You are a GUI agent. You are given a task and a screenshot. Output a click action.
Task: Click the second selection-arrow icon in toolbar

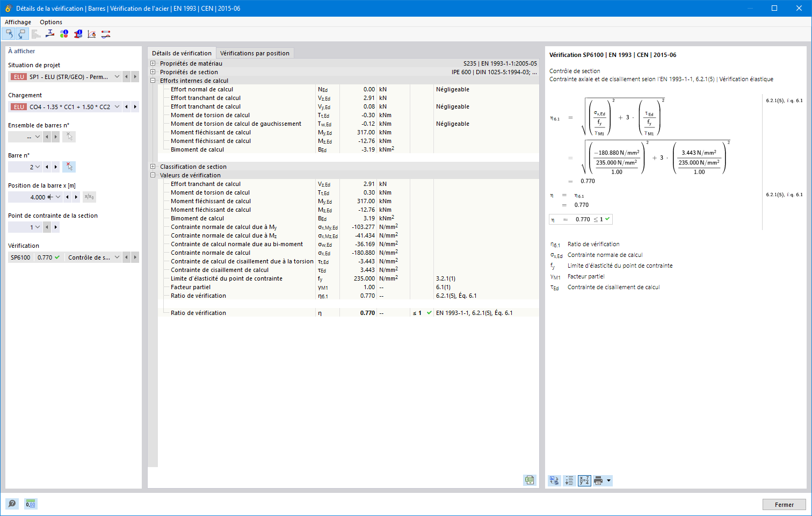click(21, 34)
